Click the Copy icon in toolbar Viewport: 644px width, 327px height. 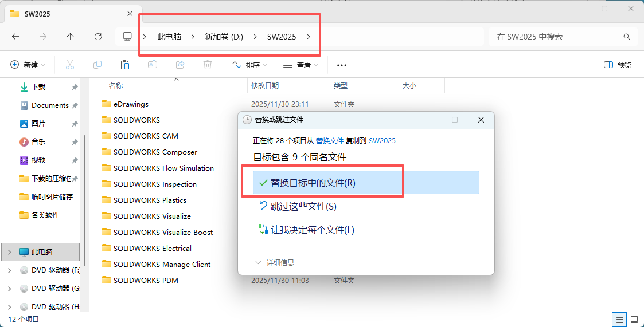pyautogui.click(x=97, y=64)
